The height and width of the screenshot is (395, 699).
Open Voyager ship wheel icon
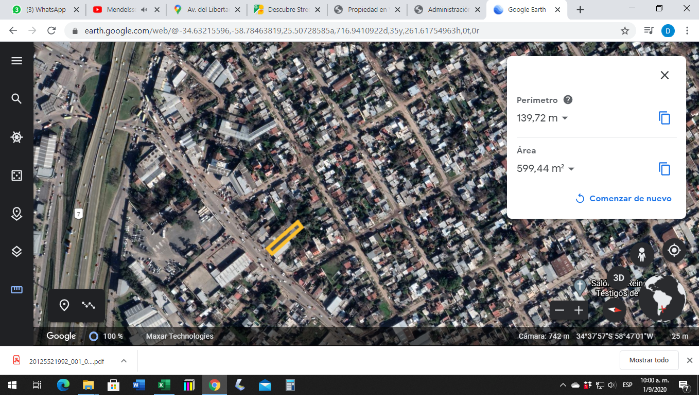16,137
